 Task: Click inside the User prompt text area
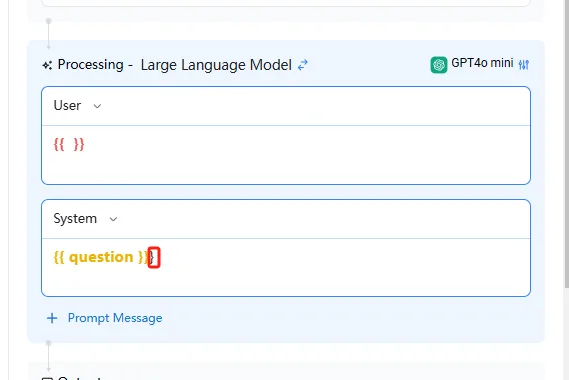pos(286,155)
